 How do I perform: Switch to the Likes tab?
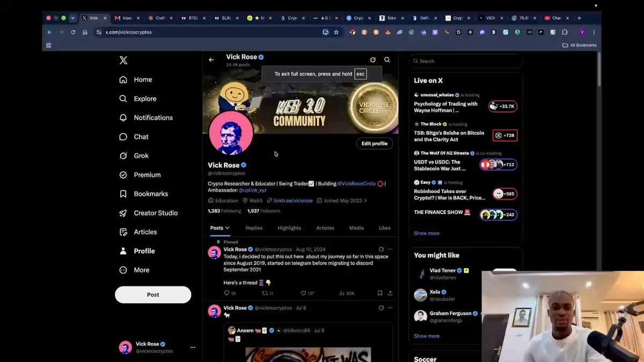click(x=385, y=228)
